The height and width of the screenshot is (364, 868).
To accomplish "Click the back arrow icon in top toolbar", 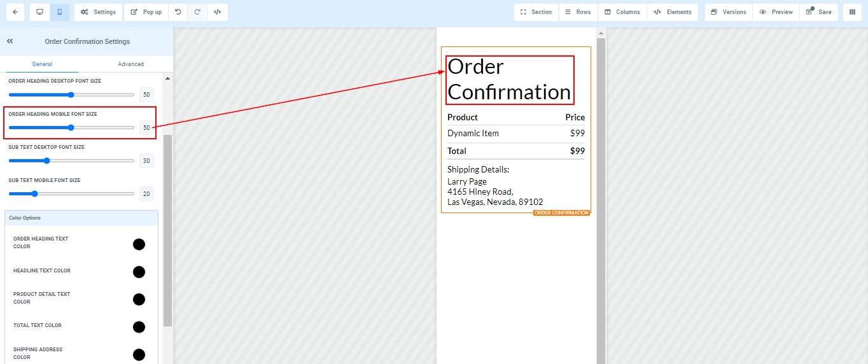I will (15, 12).
